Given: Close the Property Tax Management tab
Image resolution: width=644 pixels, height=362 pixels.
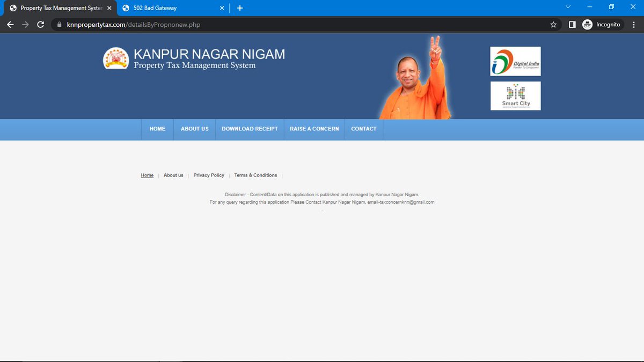Looking at the screenshot, I should click(109, 8).
